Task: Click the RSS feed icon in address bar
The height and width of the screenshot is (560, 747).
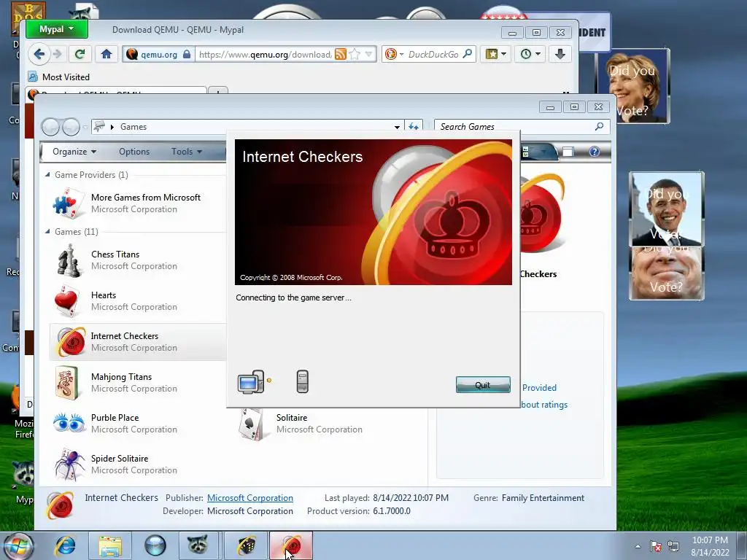Action: point(341,54)
